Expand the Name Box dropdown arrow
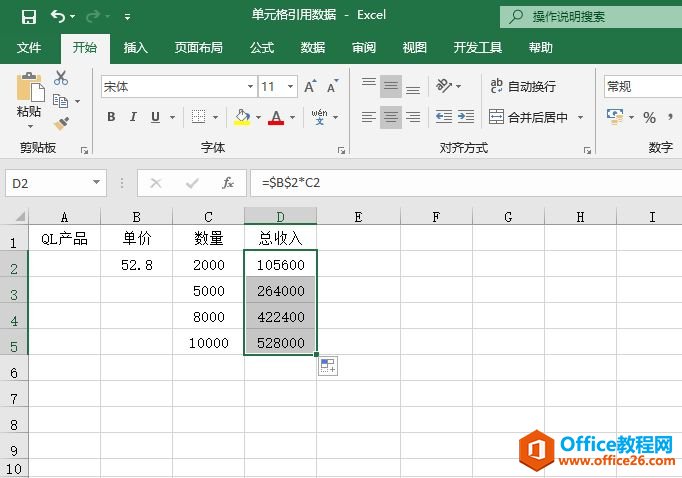The width and height of the screenshot is (682, 478). (x=97, y=183)
